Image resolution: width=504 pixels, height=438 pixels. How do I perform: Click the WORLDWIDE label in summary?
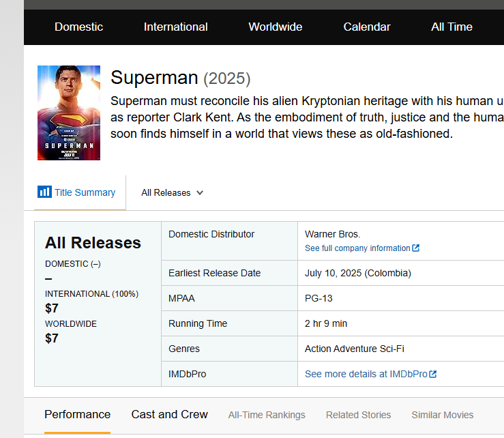click(71, 324)
